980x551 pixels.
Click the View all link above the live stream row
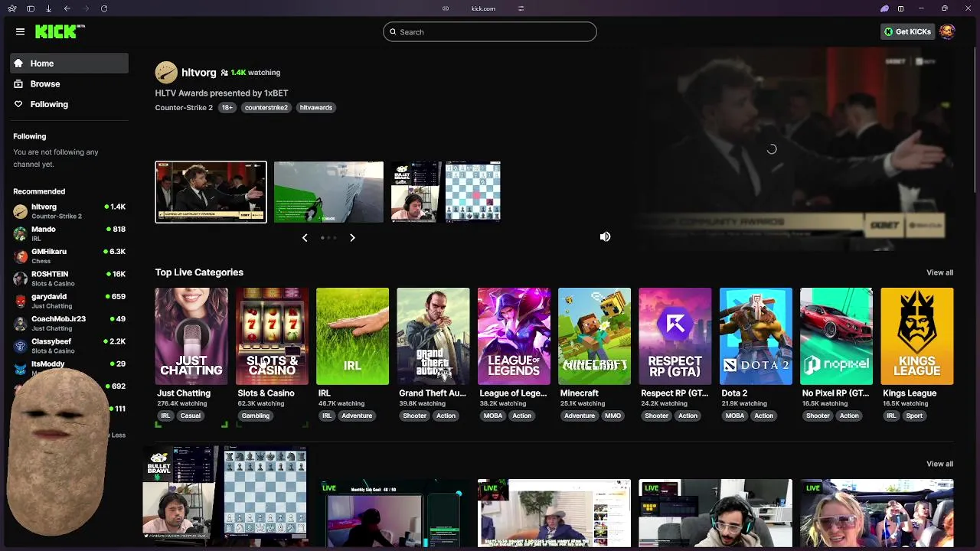pyautogui.click(x=939, y=464)
